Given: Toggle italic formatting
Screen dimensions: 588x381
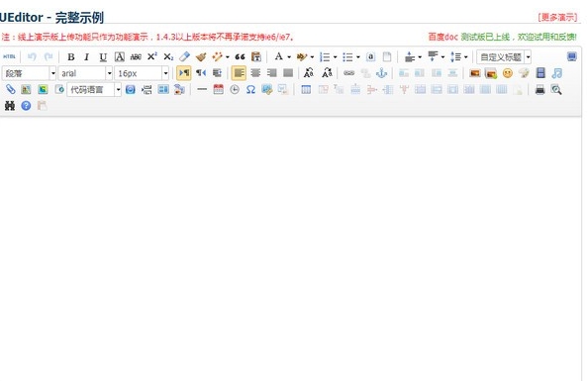Looking at the screenshot, I should (x=87, y=57).
